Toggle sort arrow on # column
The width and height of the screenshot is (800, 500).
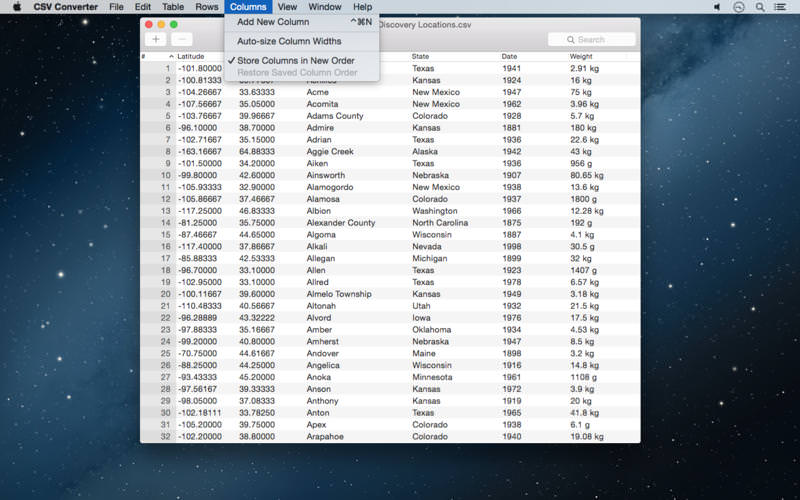click(x=171, y=56)
